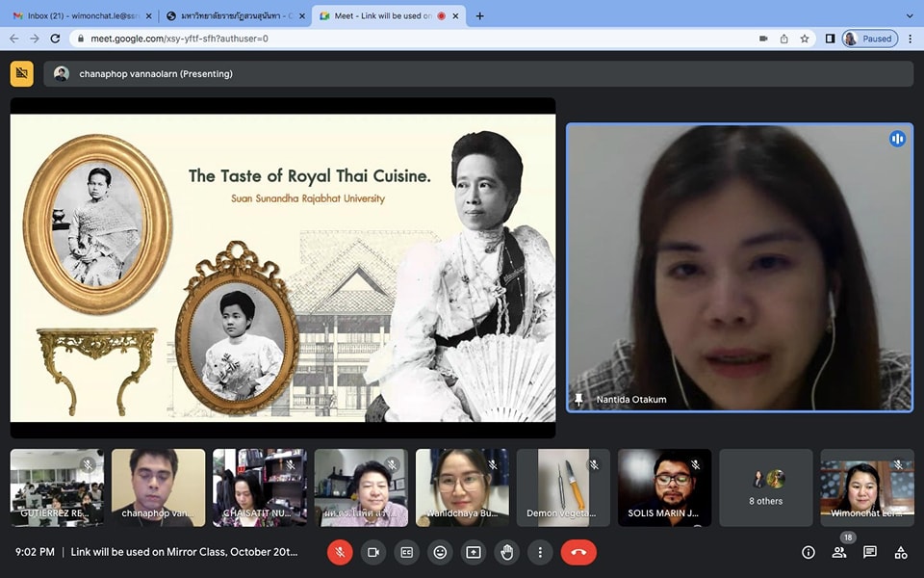Expand the '8 others' participants tile
Screen dimensions: 924x578
[766, 487]
